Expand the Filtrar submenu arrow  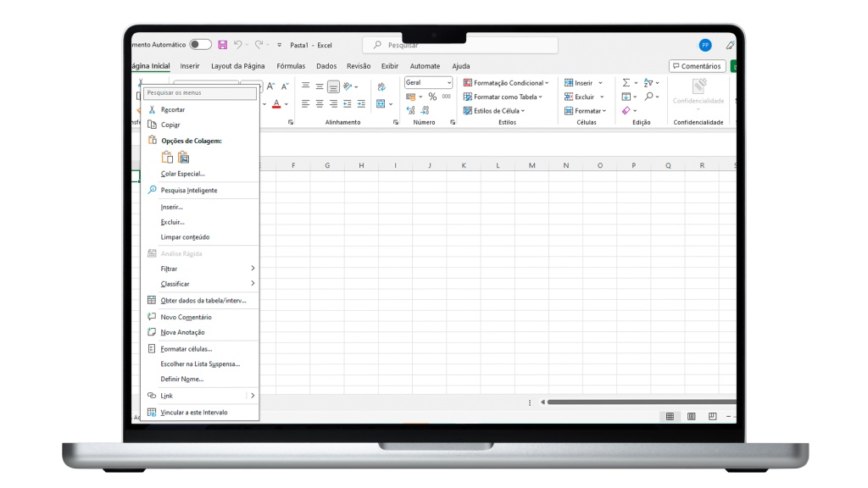tap(253, 269)
